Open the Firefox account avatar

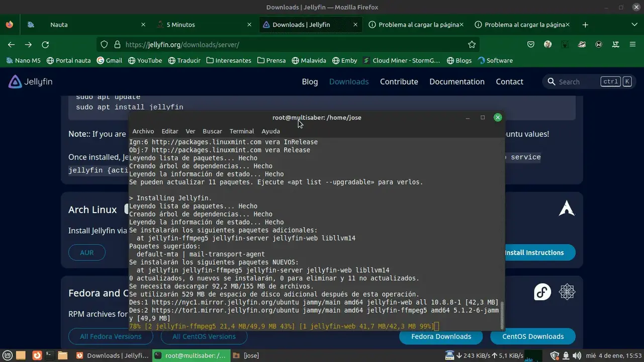tap(548, 44)
